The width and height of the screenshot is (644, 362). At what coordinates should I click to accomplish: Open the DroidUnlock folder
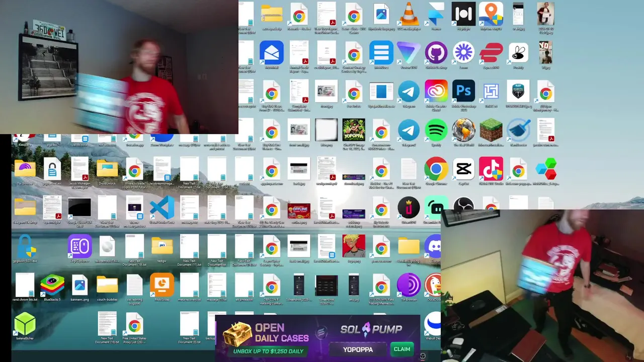click(107, 169)
